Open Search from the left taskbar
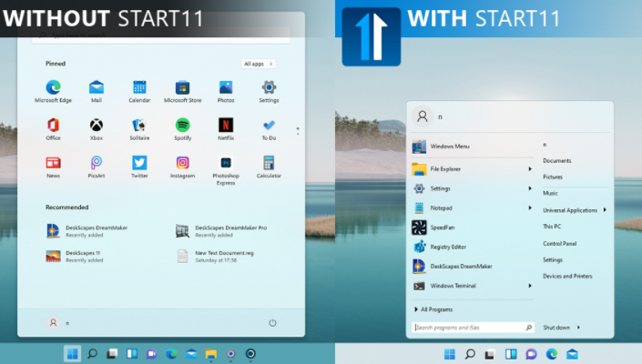 pos(93,353)
